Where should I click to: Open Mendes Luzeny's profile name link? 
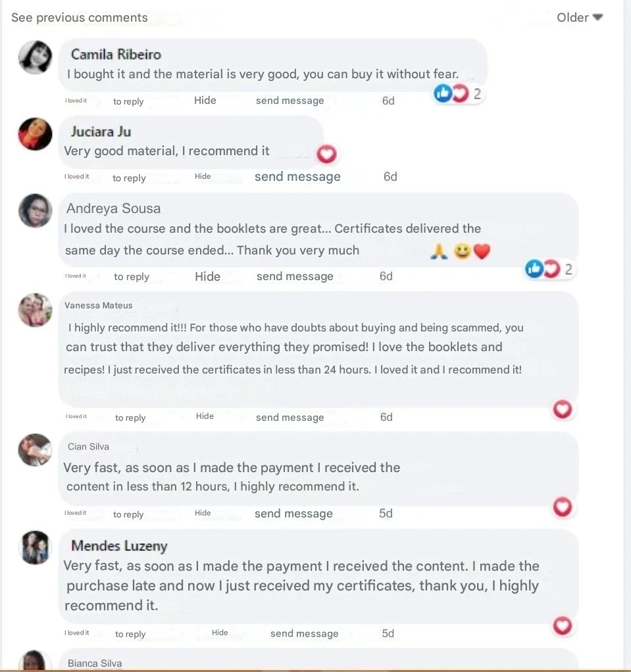119,546
